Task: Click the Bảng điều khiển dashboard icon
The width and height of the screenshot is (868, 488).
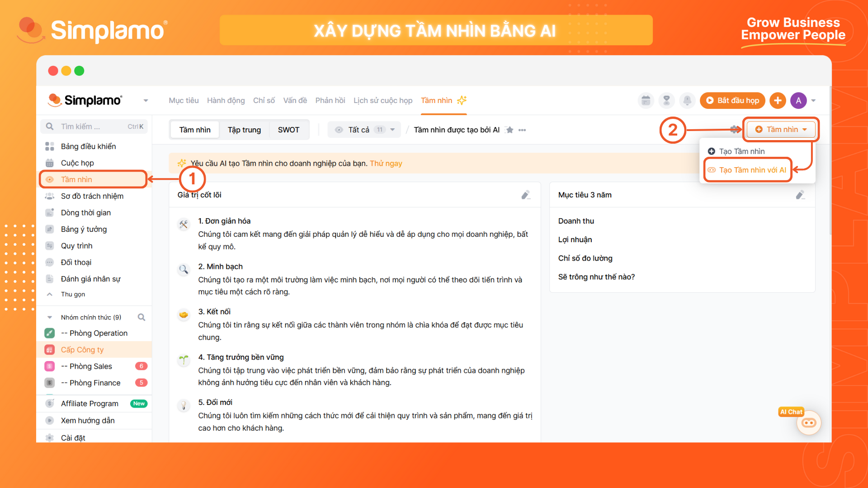Action: point(50,146)
